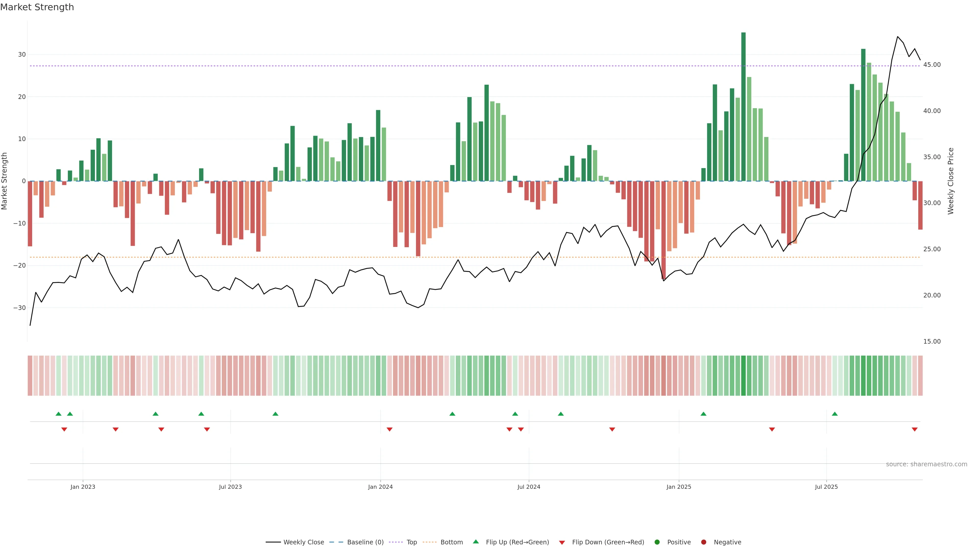Screen dimensions: 980x551
Task: Click the tallest green bar in early 2025
Action: 743,106
